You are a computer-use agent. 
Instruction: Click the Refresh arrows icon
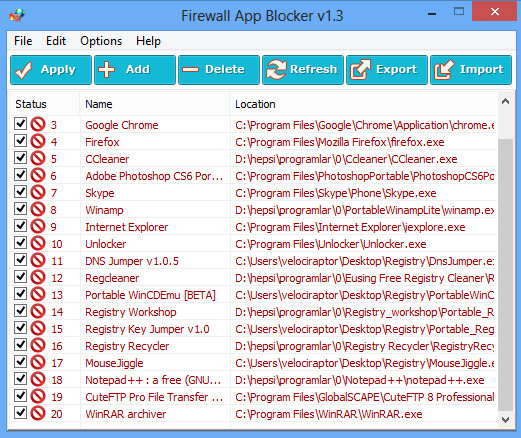point(276,70)
